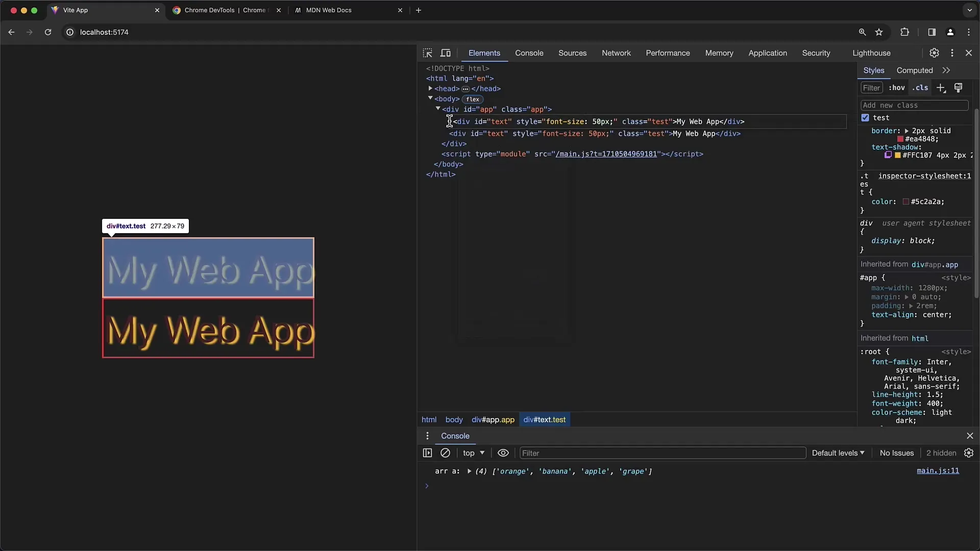The image size is (980, 551).
Task: Open the Performance tab
Action: 668,53
